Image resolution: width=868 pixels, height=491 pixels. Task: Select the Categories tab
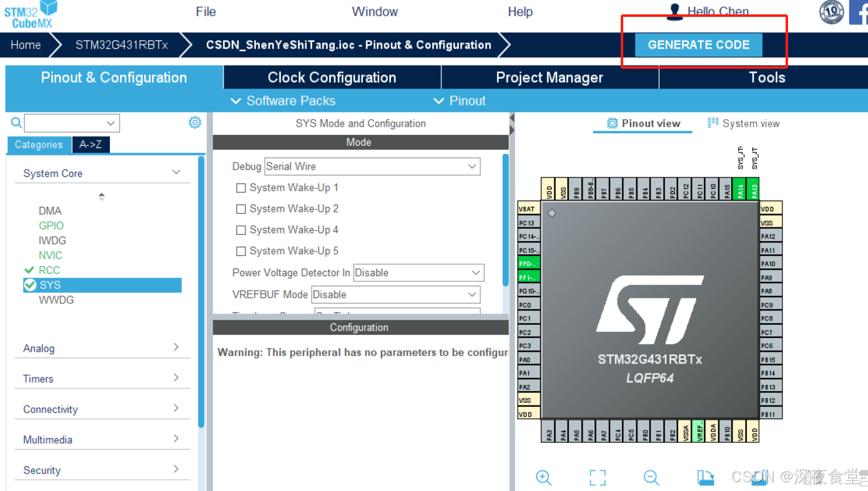coord(39,144)
